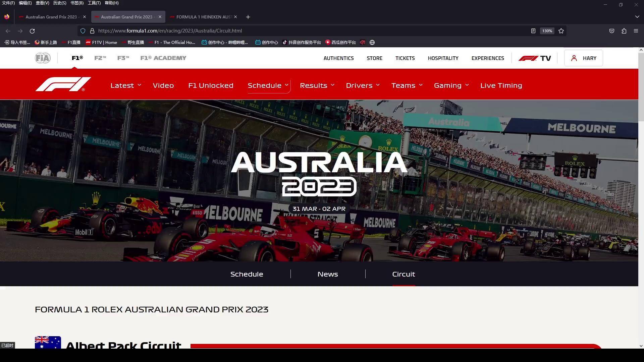Open the 创作中心 - 哔哩哔哩 bookmark
Image resolution: width=644 pixels, height=362 pixels.
pos(225,43)
